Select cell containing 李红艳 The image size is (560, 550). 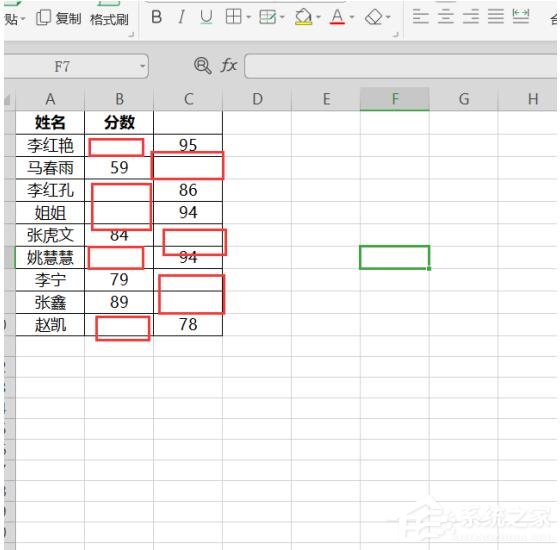click(50, 146)
